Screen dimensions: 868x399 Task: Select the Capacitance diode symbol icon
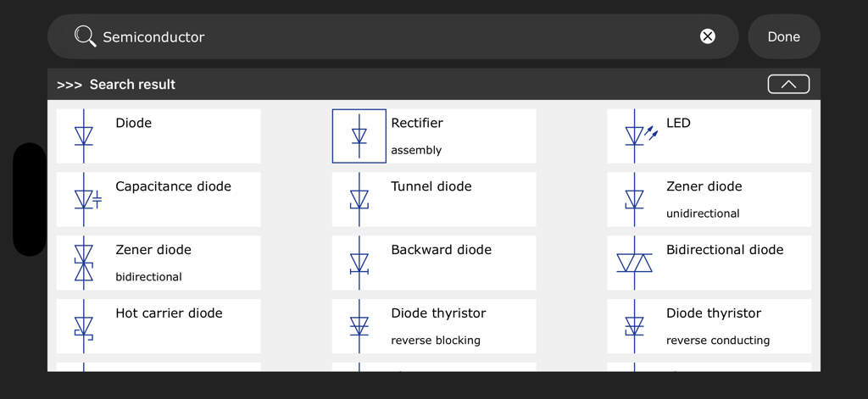pos(85,199)
